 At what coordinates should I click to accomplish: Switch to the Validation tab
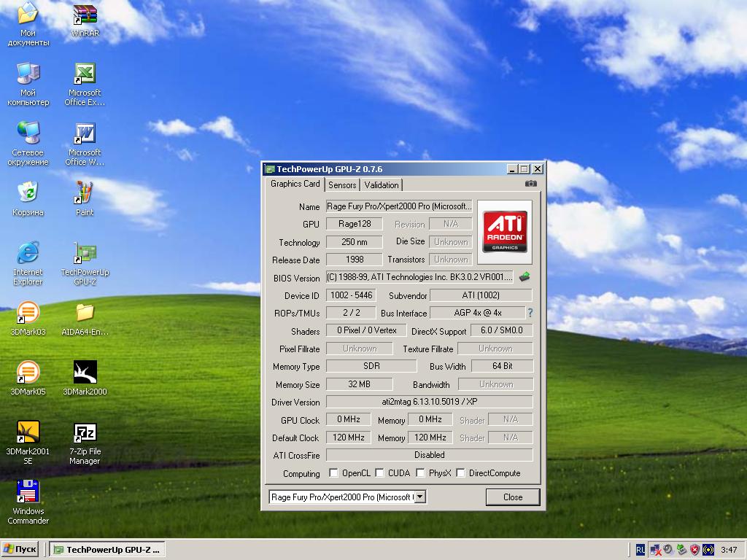tap(381, 184)
